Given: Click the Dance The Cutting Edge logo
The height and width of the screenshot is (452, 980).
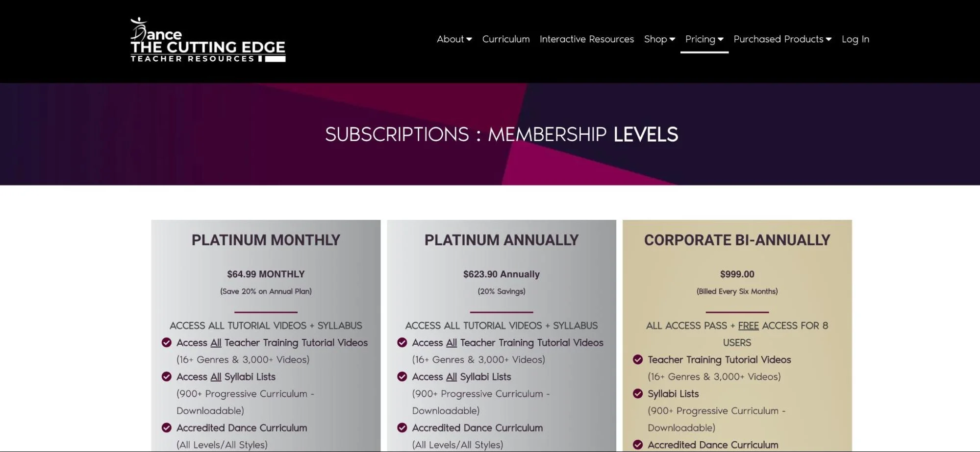Looking at the screenshot, I should point(207,41).
